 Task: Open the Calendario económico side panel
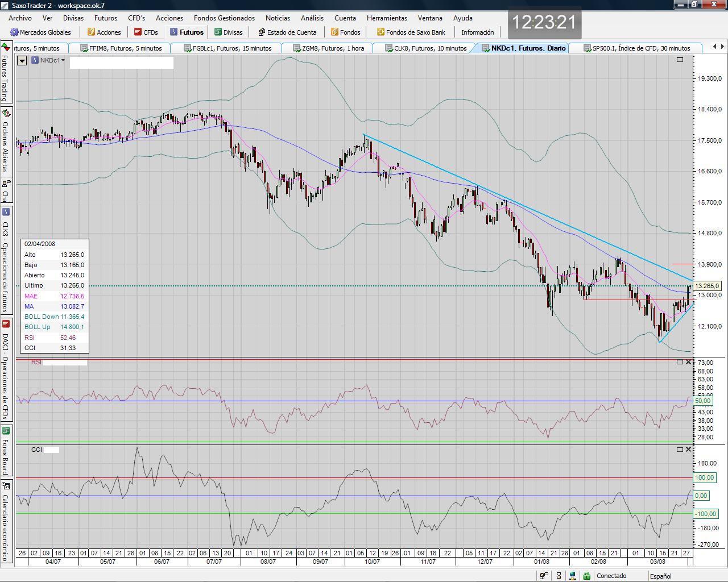(5, 522)
